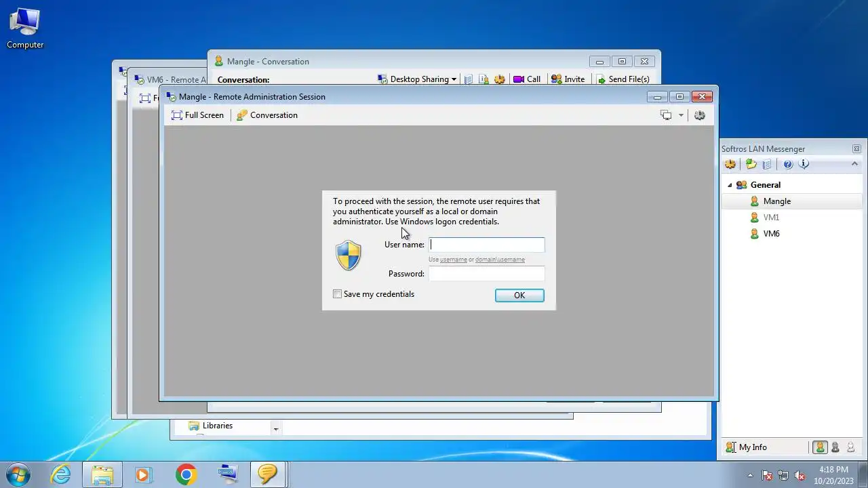Open File Explorer from taskbar
Viewport: 868px width, 488px height.
pyautogui.click(x=102, y=474)
